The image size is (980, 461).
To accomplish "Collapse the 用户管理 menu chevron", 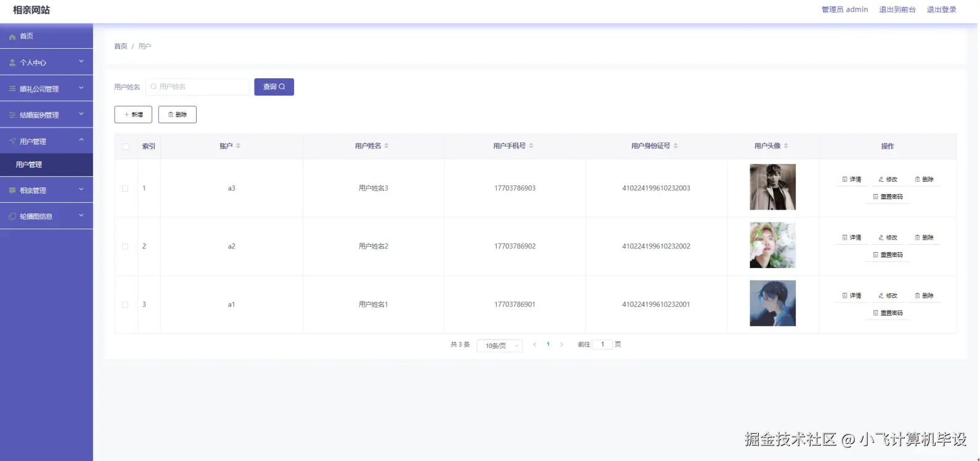I will pyautogui.click(x=81, y=141).
